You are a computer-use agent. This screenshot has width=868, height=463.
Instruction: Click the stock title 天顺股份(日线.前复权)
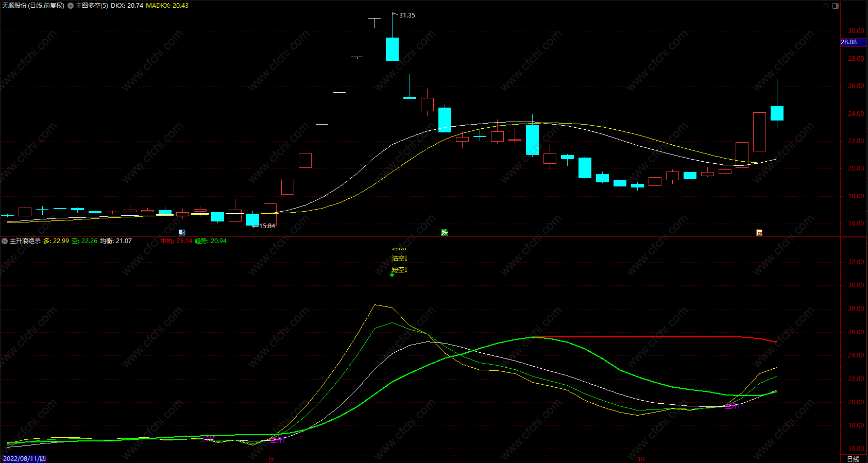pyautogui.click(x=33, y=6)
